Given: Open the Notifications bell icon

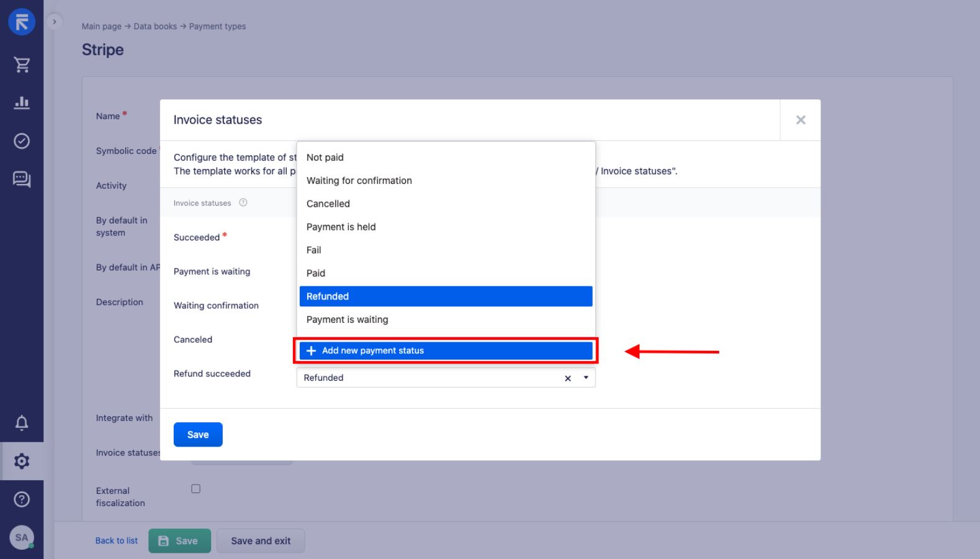Looking at the screenshot, I should tap(22, 423).
